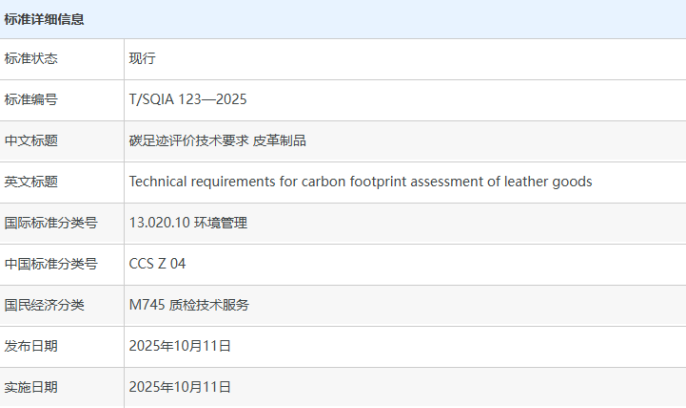686x408 pixels.
Task: Select the 发布日期 value 2025年10月11日
Action: [x=180, y=346]
